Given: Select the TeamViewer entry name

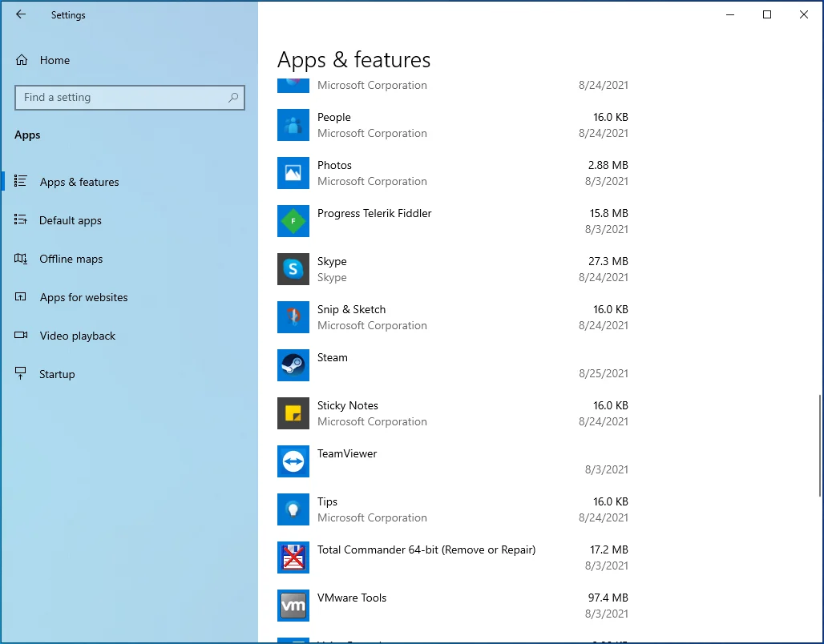Looking at the screenshot, I should [347, 453].
